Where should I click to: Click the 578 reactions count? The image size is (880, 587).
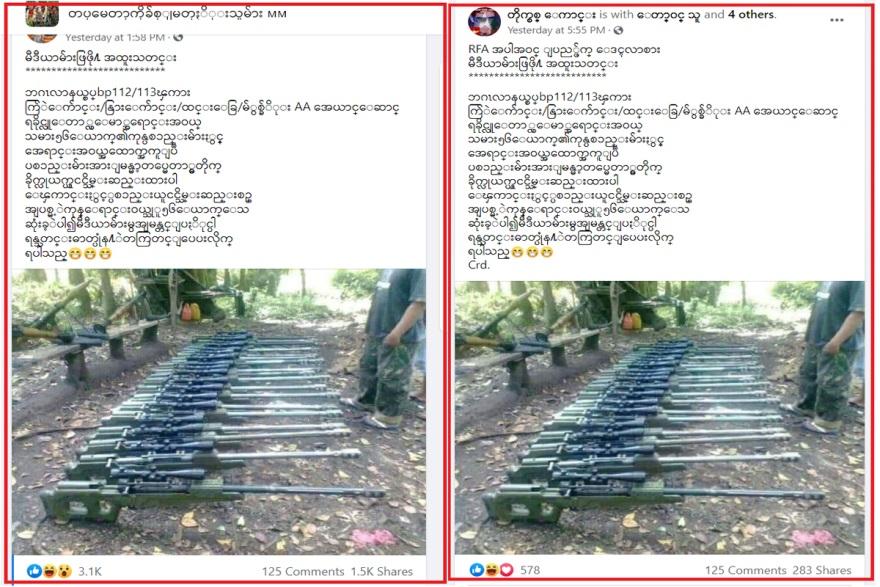tap(530, 570)
